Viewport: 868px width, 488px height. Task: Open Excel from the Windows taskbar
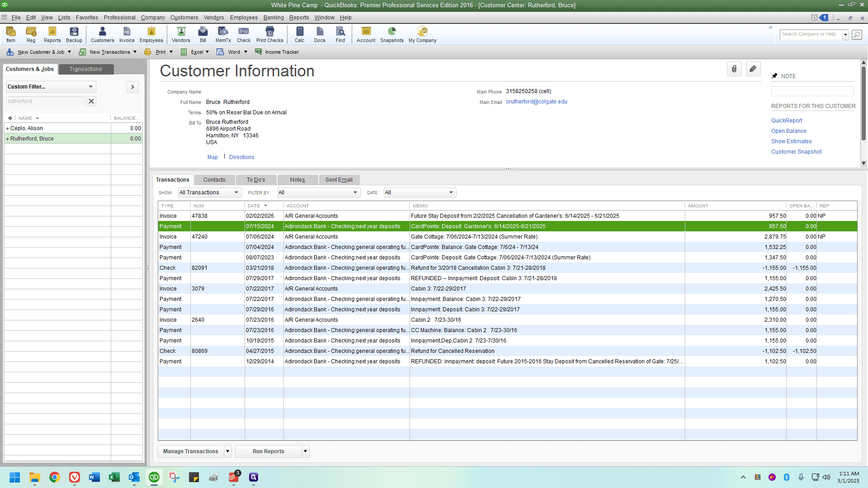(x=114, y=477)
